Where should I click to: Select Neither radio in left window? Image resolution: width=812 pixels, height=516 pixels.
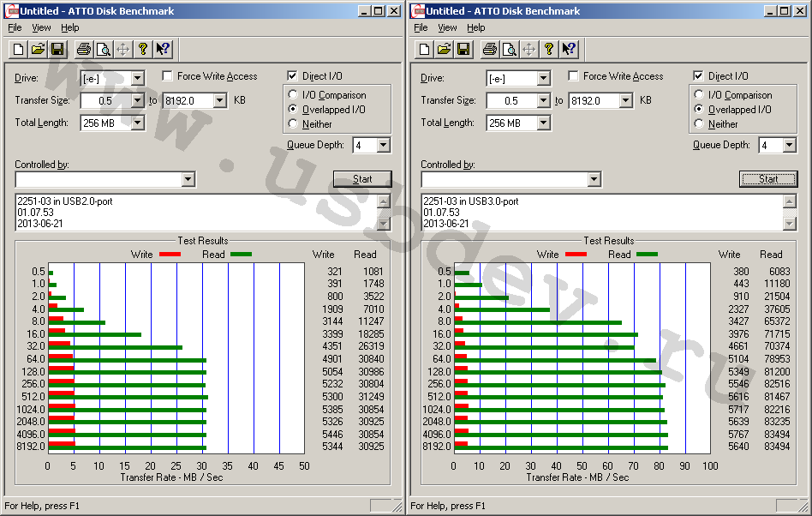pos(293,123)
